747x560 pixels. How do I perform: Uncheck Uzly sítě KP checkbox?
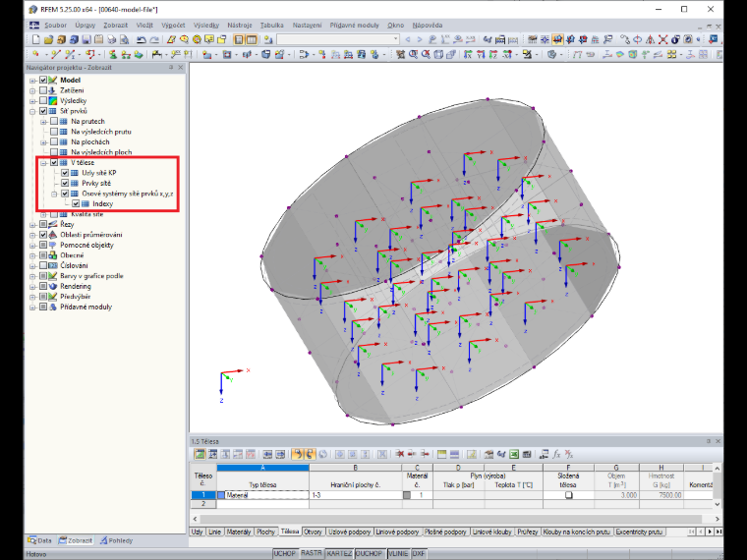[x=65, y=173]
